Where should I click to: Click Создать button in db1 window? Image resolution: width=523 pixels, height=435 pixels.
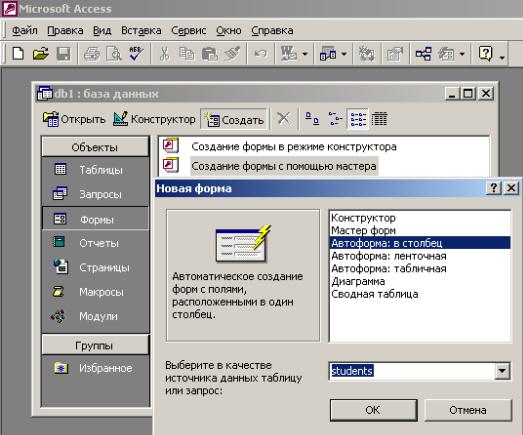[x=234, y=119]
